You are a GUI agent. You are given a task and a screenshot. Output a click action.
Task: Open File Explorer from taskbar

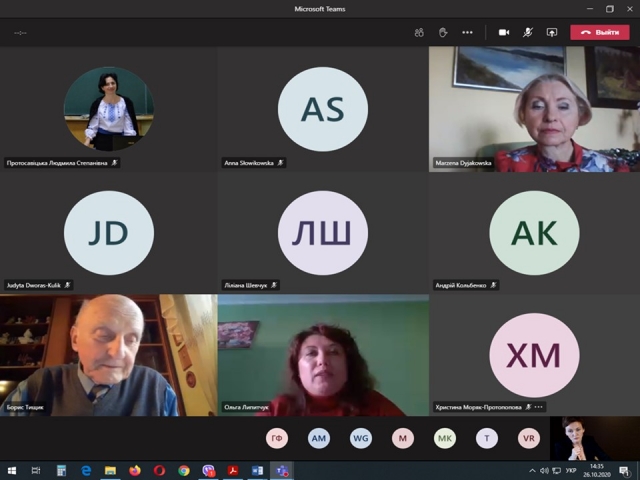click(x=110, y=471)
